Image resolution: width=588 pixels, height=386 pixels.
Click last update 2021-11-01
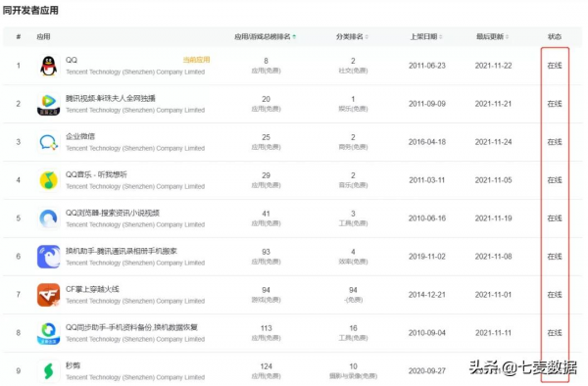point(493,295)
